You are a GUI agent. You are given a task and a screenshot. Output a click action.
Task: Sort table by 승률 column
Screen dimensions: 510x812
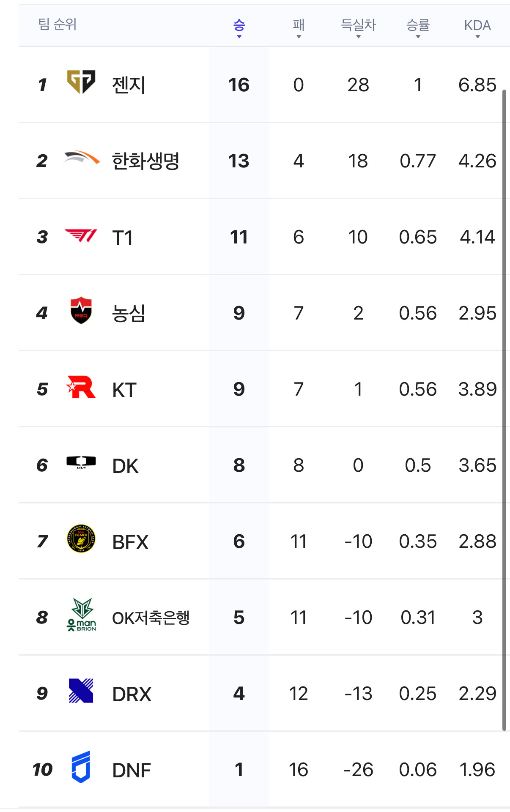click(x=418, y=27)
